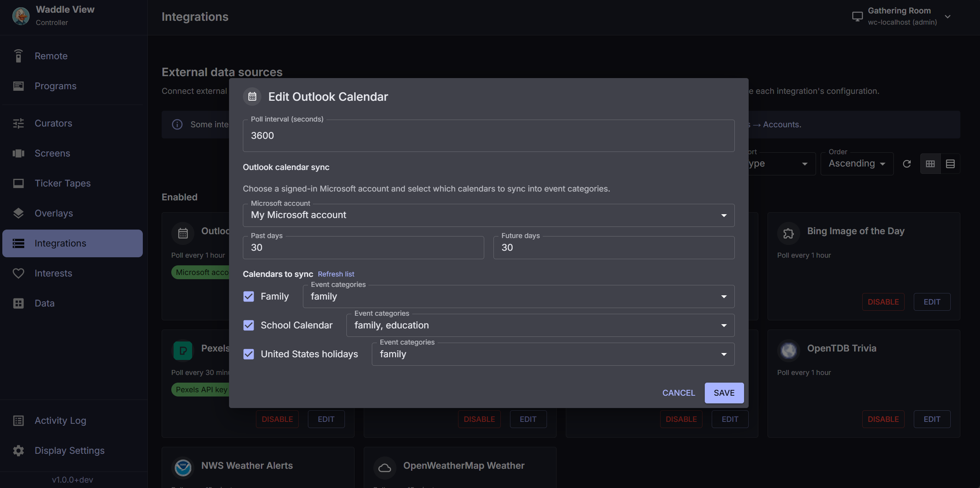
Task: Click the Bing Image of the Day puzzle icon
Action: pos(788,233)
